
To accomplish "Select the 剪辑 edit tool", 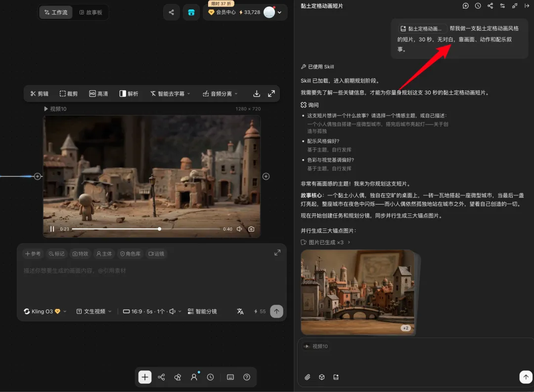I will pyautogui.click(x=40, y=93).
